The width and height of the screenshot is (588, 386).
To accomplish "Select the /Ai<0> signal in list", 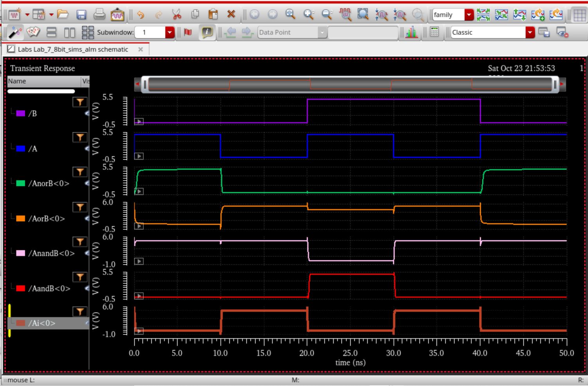I will tap(41, 323).
